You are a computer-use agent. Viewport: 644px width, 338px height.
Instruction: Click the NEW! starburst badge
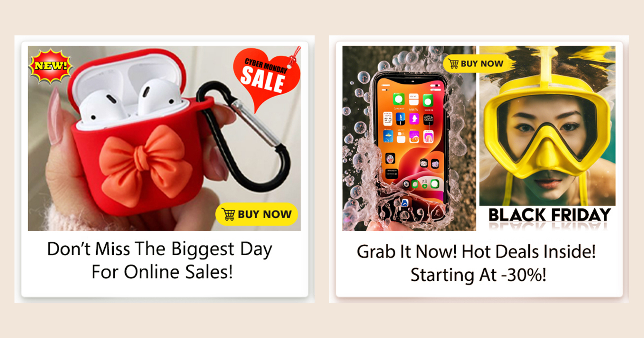(51, 66)
